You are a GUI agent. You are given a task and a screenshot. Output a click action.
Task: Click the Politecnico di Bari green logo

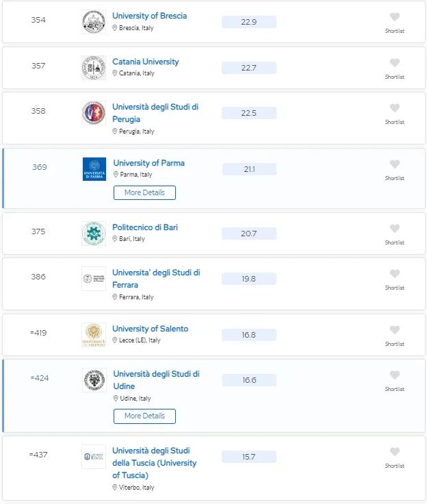tap(94, 234)
